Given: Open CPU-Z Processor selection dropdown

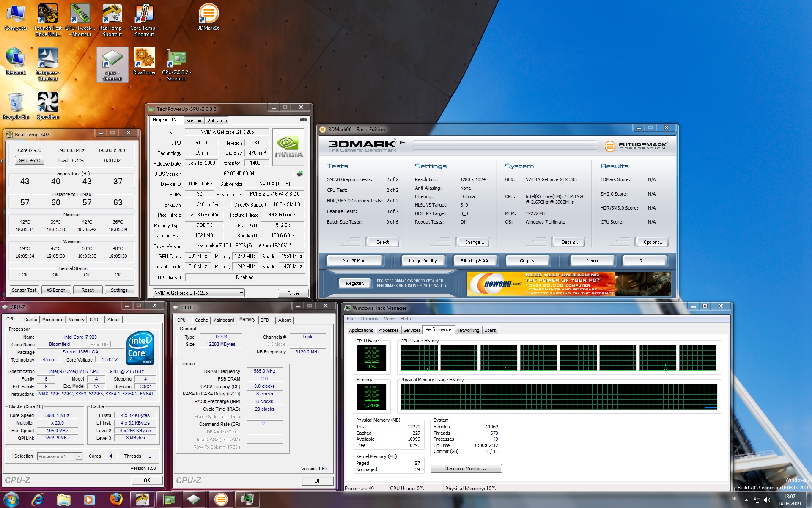Looking at the screenshot, I should (x=60, y=456).
